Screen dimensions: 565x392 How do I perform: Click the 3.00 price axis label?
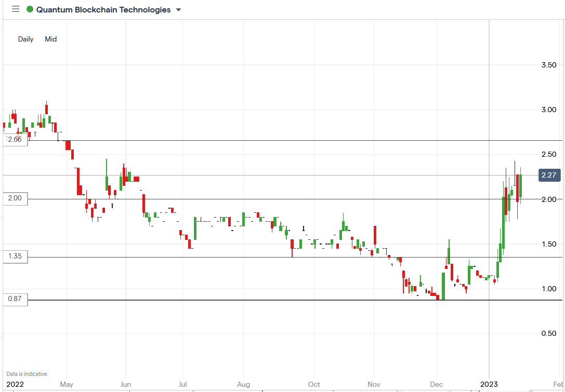[549, 110]
